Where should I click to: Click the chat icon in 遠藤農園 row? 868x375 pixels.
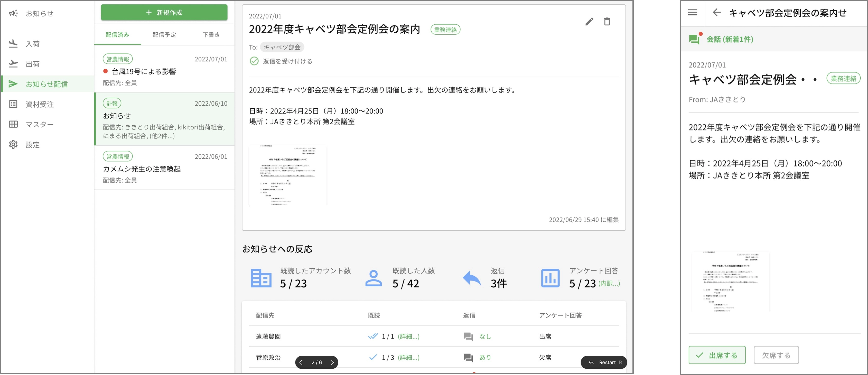click(x=468, y=336)
